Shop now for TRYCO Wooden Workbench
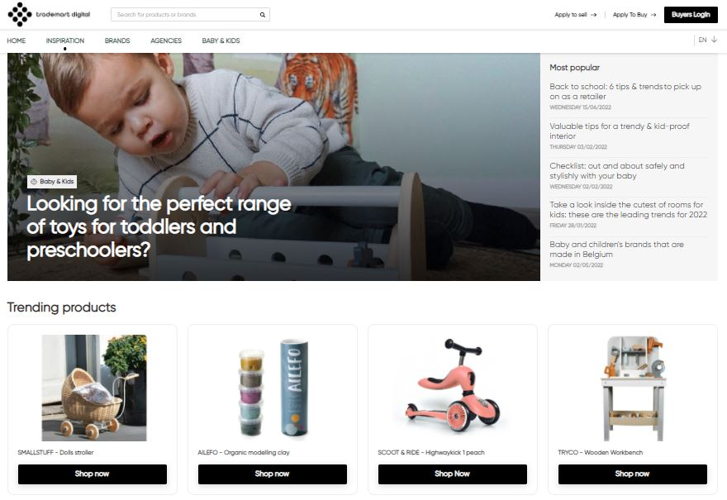 click(x=632, y=474)
